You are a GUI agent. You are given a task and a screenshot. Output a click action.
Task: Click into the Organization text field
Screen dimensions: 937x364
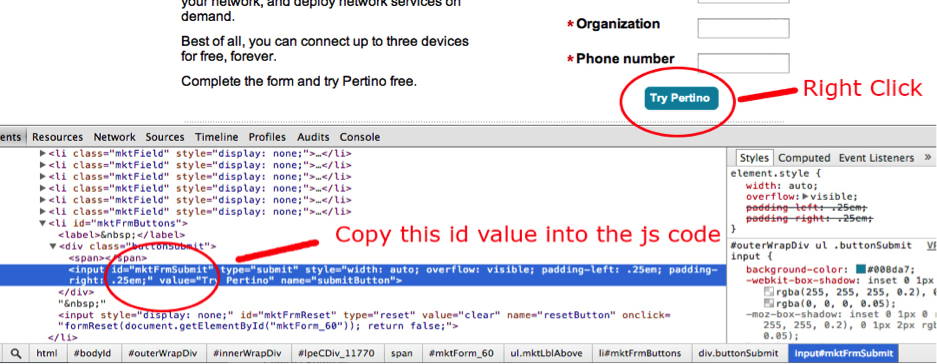743,28
